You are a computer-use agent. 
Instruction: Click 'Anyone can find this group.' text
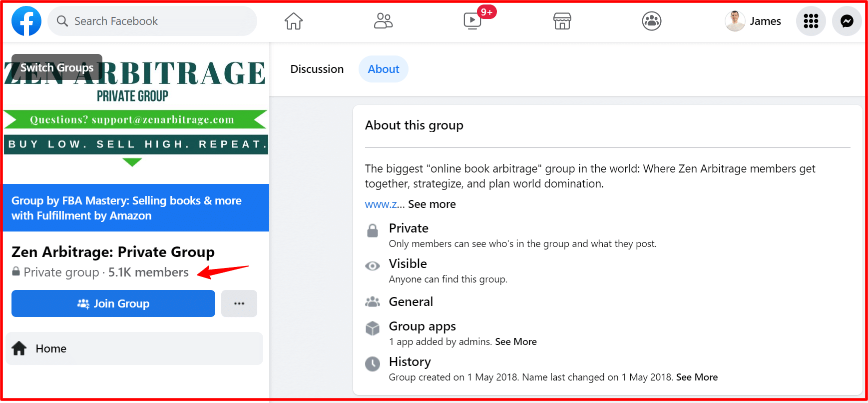(x=448, y=279)
